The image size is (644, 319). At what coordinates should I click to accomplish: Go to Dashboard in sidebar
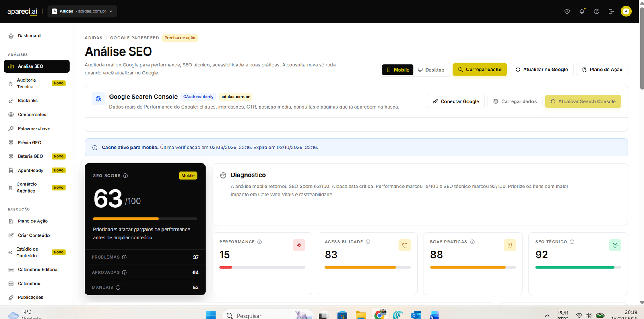pyautogui.click(x=37, y=36)
